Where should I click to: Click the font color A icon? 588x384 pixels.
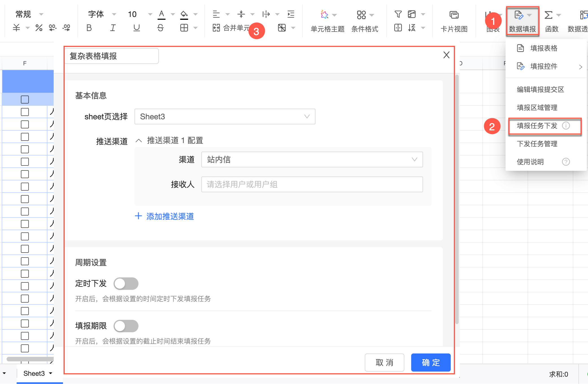tap(162, 14)
